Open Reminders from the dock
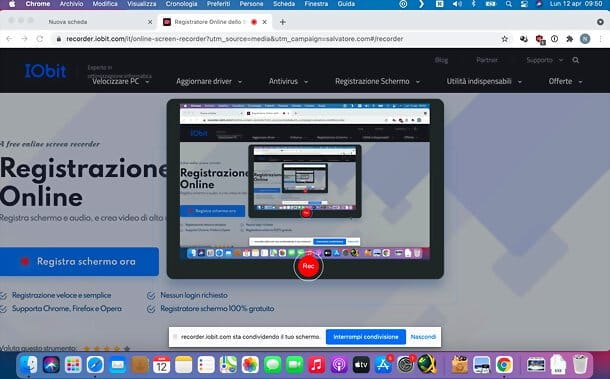 pyautogui.click(x=206, y=365)
